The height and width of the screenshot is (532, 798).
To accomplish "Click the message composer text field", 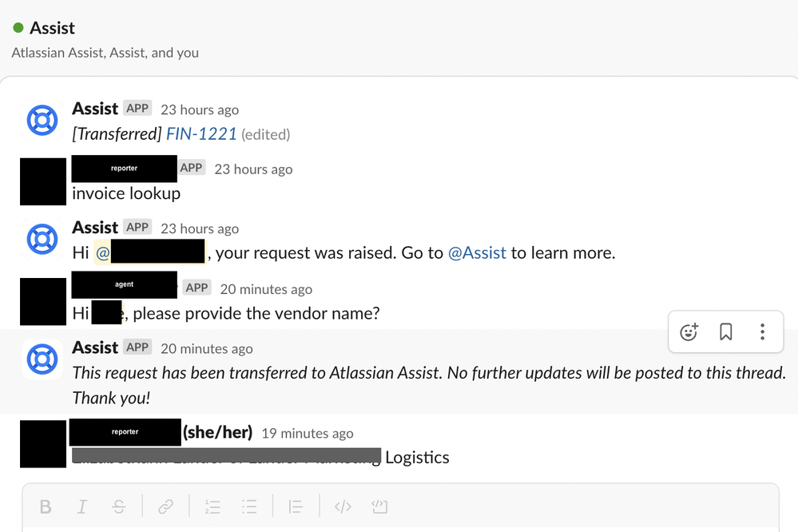I will click(x=400, y=524).
